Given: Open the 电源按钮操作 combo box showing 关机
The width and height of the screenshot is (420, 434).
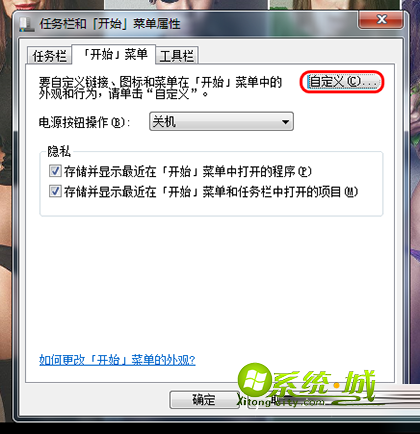Looking at the screenshot, I should pyautogui.click(x=221, y=121).
